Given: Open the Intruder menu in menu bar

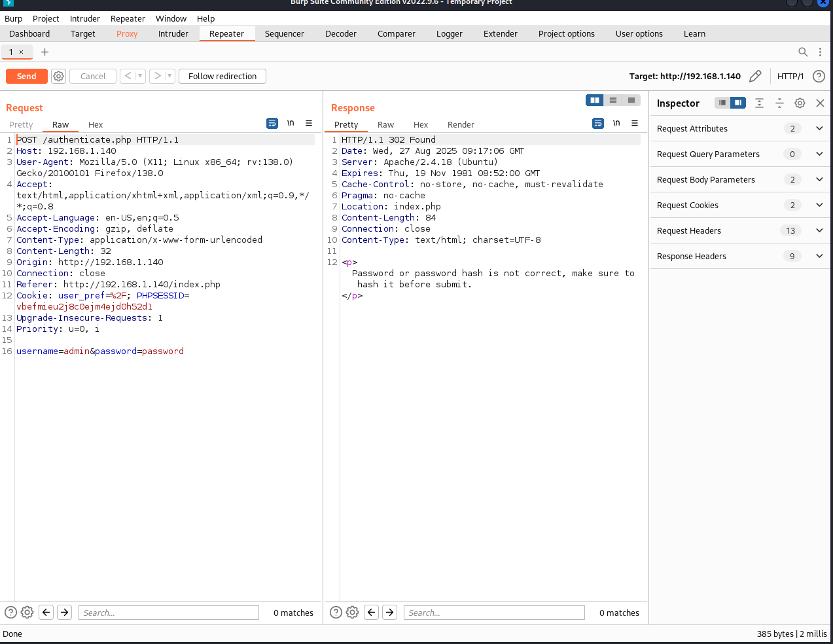Looking at the screenshot, I should (x=85, y=19).
